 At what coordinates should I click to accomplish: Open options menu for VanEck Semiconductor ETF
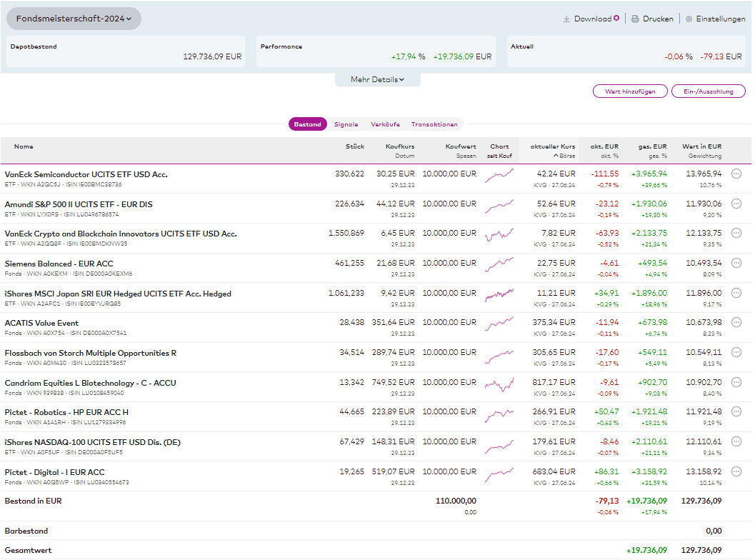click(736, 174)
